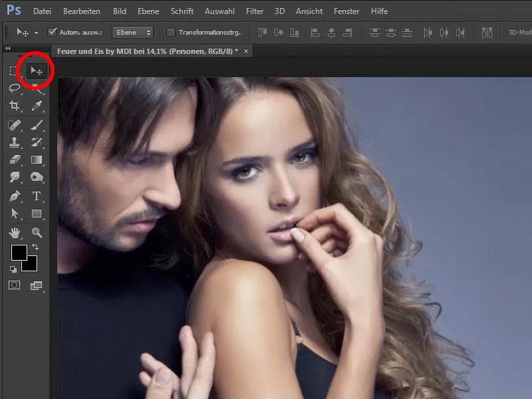Click the foreground color swatch

tap(20, 253)
